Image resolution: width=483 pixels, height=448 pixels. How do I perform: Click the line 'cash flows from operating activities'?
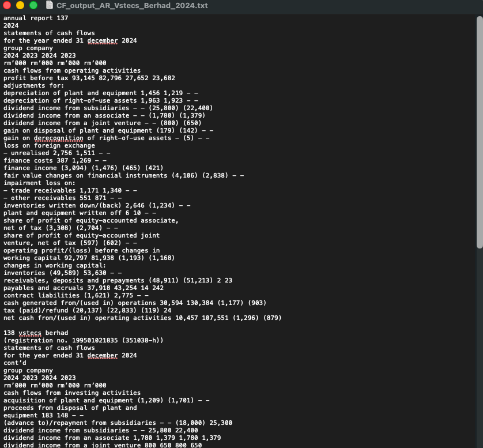click(72, 70)
